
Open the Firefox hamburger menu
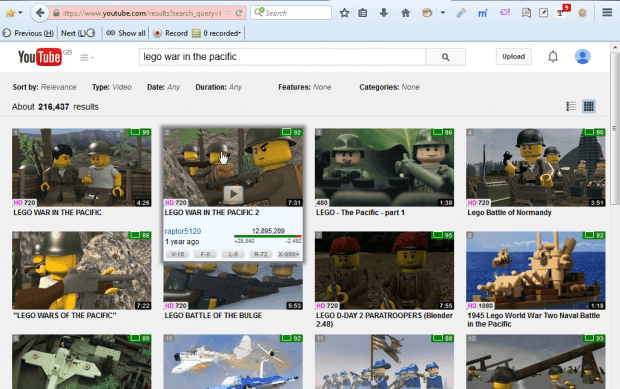point(607,13)
